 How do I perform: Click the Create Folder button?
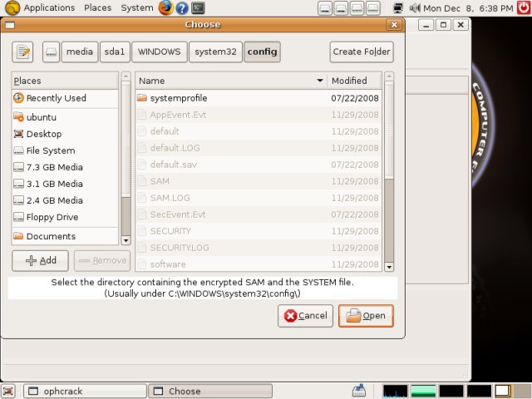[362, 52]
